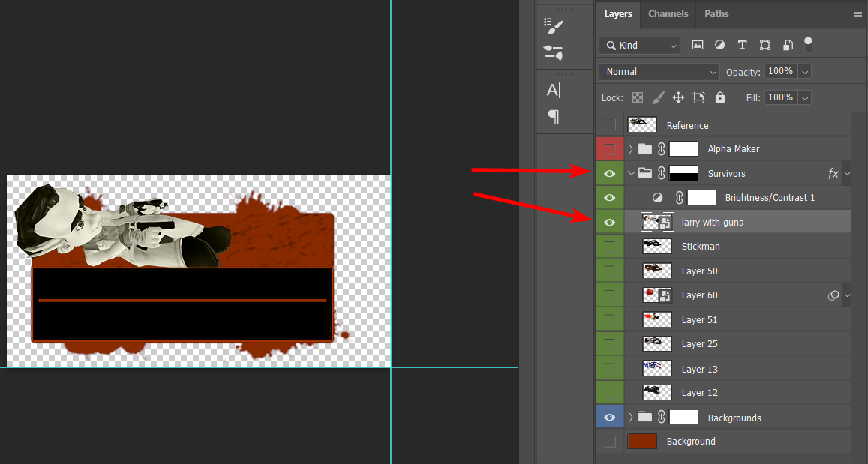Switch to the Layers tab

[x=617, y=14]
